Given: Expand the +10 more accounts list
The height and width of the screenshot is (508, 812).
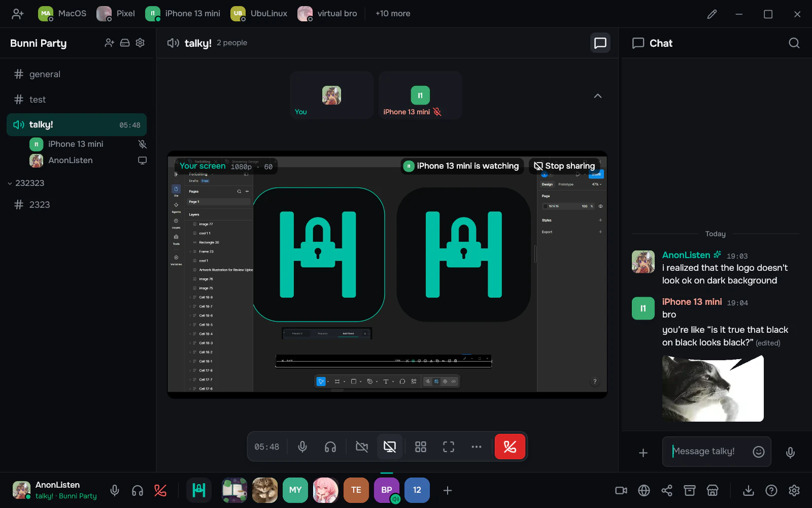Looking at the screenshot, I should click(x=393, y=14).
